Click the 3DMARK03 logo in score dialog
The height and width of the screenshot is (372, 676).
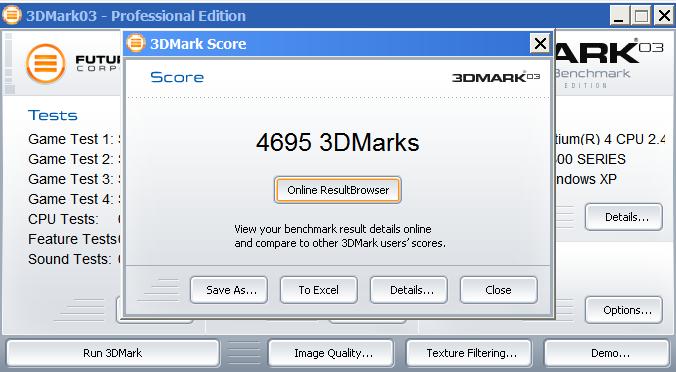click(x=496, y=77)
